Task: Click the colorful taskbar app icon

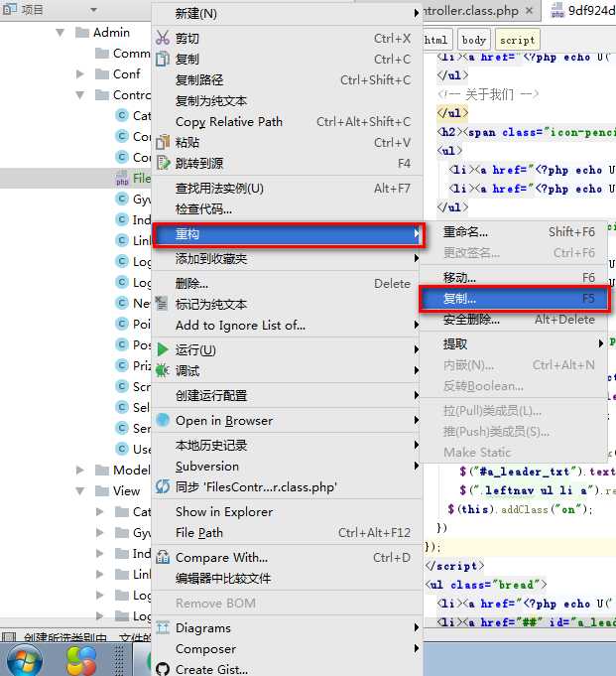Action: click(x=81, y=661)
